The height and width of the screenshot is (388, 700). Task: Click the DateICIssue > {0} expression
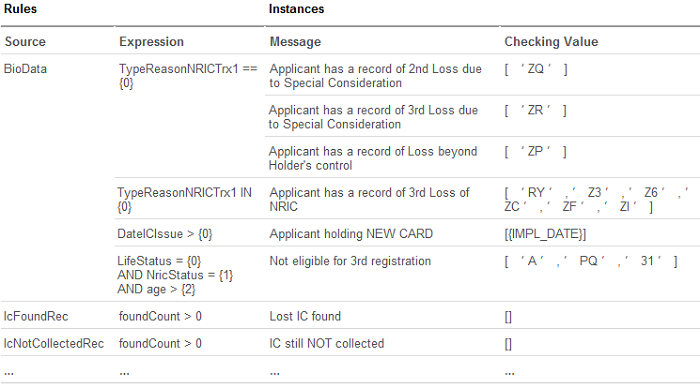pos(165,234)
